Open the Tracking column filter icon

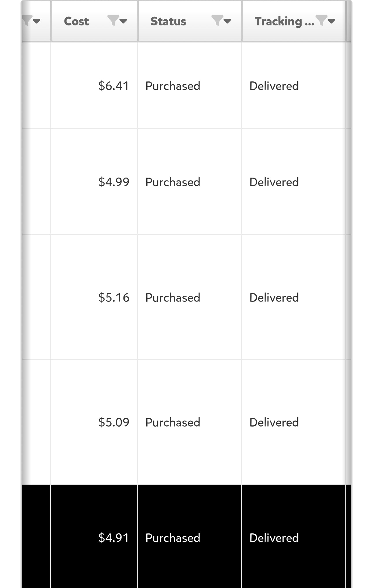coord(325,21)
